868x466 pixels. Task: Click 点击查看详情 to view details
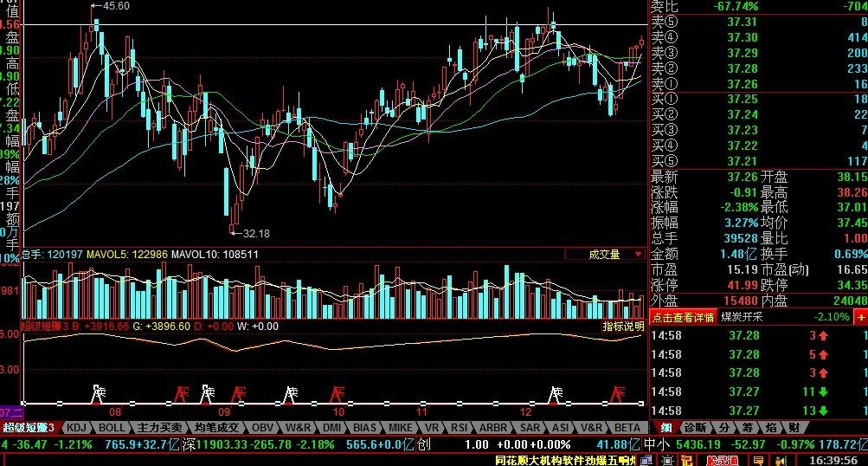tap(683, 317)
